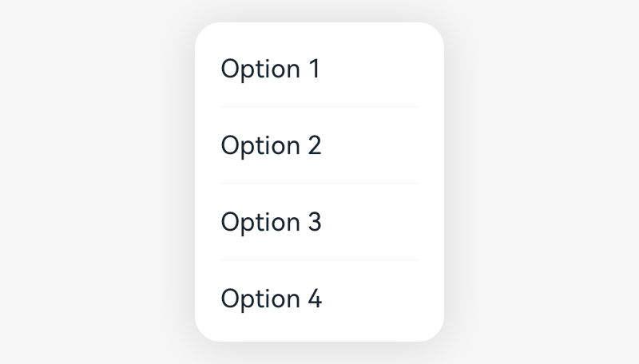Click the digit "1" in Option 1
Viewport: 639px width, 364px height.
[x=313, y=69]
